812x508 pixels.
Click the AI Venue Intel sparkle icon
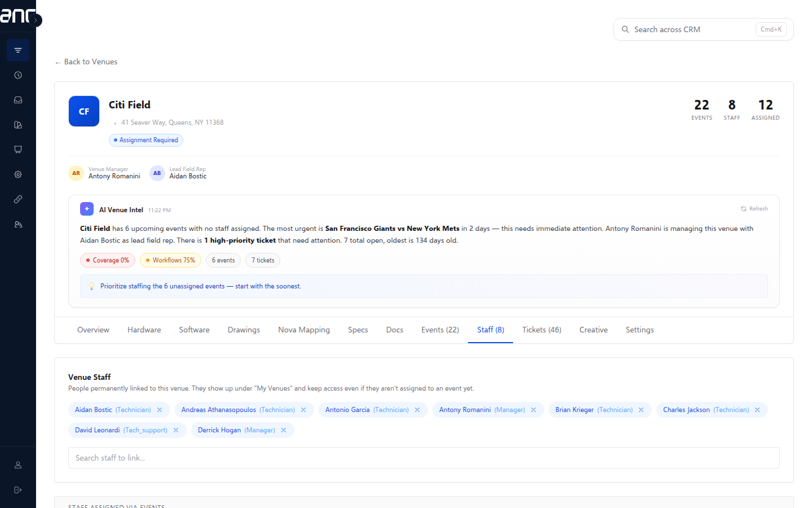click(87, 209)
